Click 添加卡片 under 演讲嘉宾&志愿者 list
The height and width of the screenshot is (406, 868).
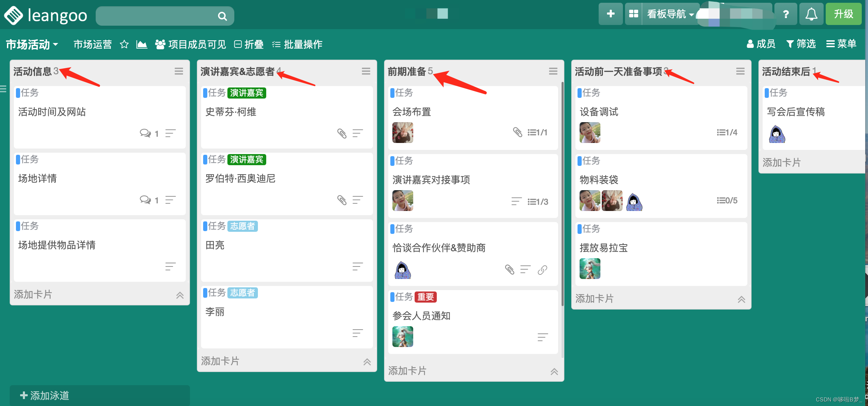(x=220, y=361)
